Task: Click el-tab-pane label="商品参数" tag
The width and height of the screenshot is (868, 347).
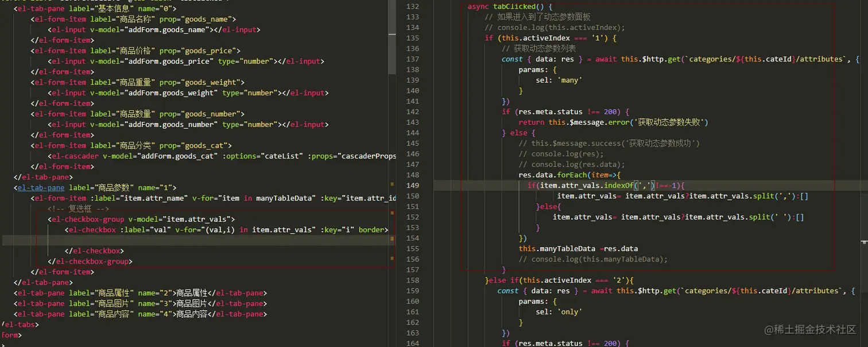Action: coord(95,188)
